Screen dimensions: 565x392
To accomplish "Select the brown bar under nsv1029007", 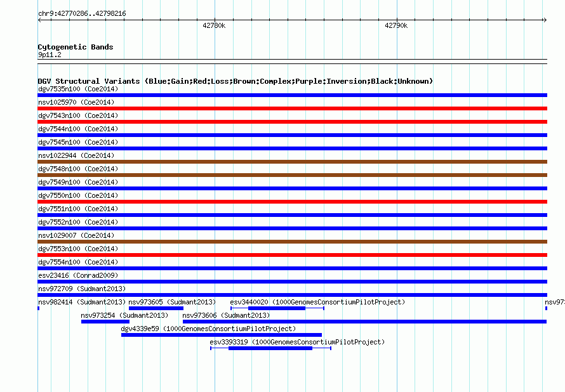I will pos(292,242).
